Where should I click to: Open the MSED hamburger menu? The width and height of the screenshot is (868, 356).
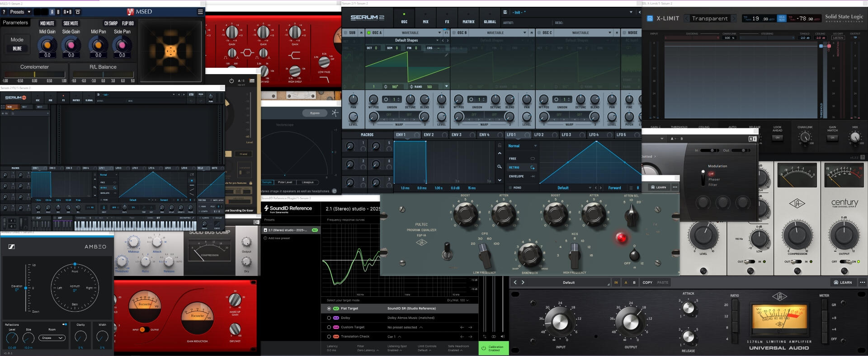coord(200,12)
